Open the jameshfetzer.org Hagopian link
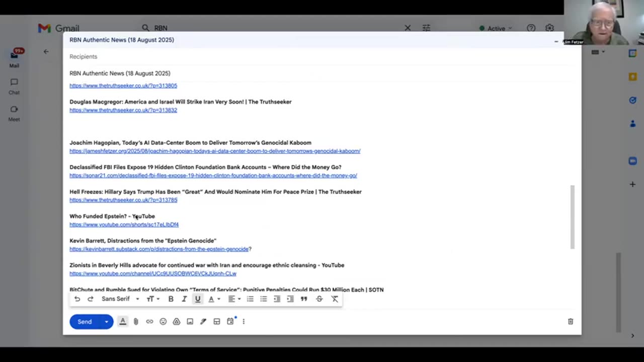 coord(215,151)
